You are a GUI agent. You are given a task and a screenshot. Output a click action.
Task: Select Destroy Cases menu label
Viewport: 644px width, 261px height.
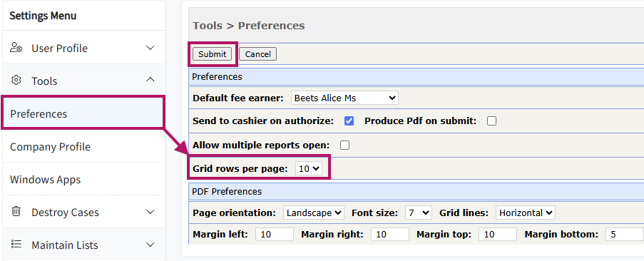pos(66,213)
